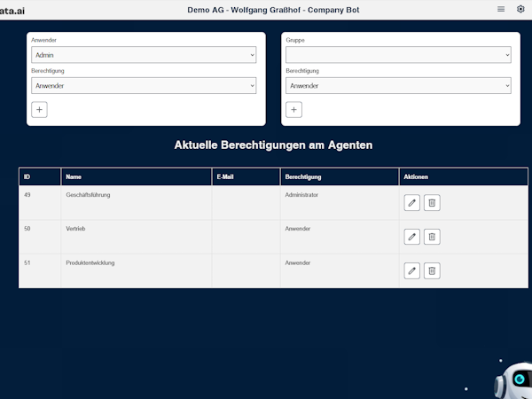532x399 pixels.
Task: Click the plus button under Anwender panel
Action: pyautogui.click(x=40, y=110)
